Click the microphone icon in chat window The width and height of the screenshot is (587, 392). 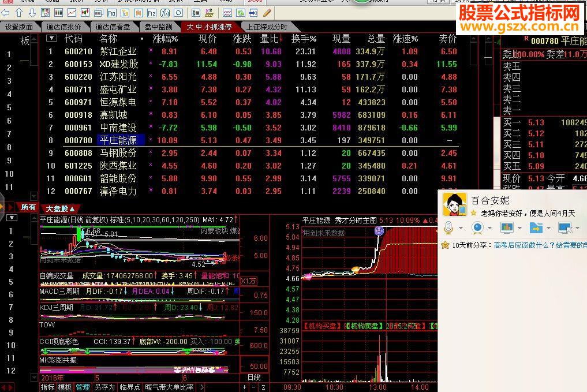pos(448,227)
